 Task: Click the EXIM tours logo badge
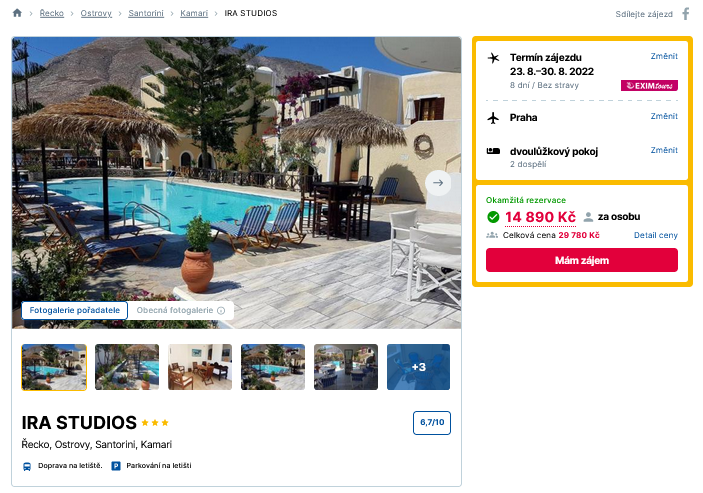pyautogui.click(x=649, y=86)
